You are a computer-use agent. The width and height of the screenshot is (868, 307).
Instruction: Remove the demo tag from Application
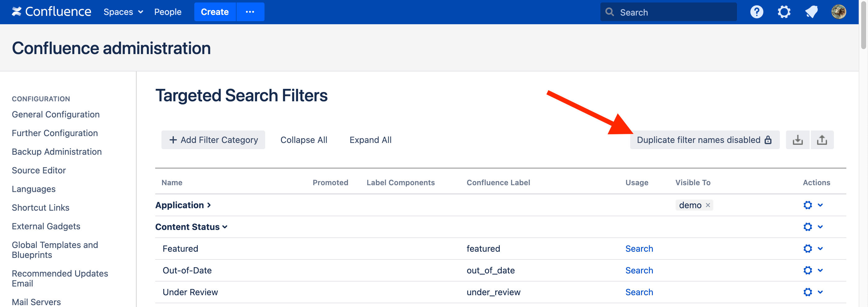coord(708,205)
